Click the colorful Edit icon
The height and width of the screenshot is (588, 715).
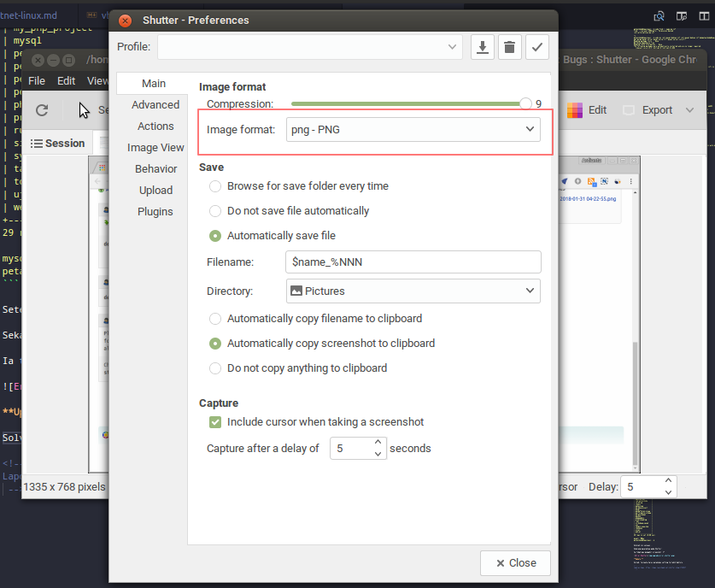tap(575, 110)
